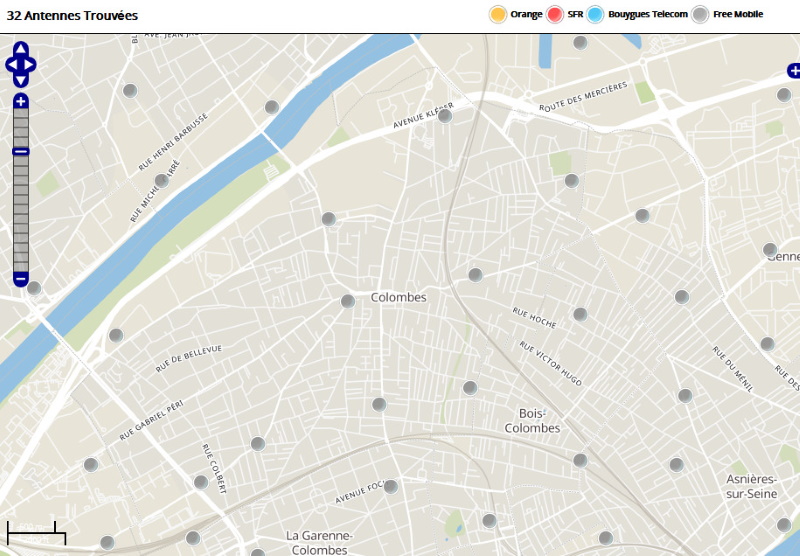Pan the map right with the east arrow
Screen dimensions: 800x556
[31, 65]
